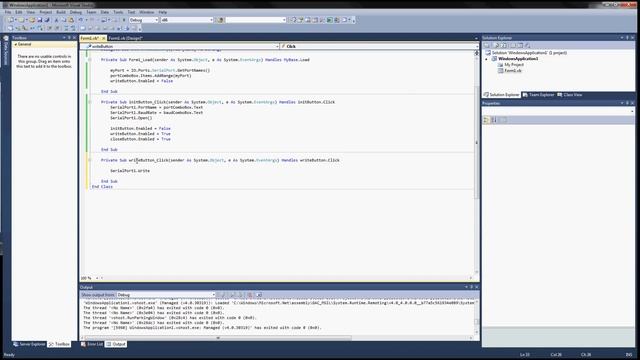Open the Build menu
This screenshot has width=640, height=360.
(61, 12)
